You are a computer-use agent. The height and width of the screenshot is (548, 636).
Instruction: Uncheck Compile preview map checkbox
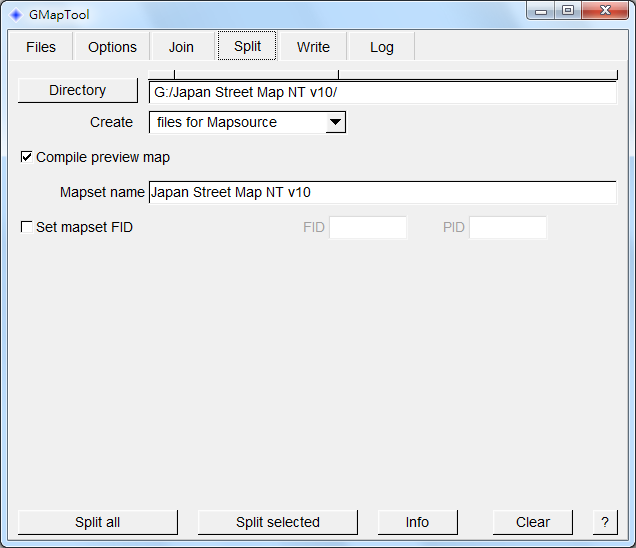coord(26,157)
